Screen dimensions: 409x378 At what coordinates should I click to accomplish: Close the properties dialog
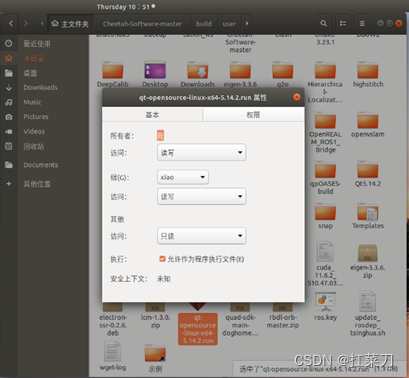tap(296, 97)
